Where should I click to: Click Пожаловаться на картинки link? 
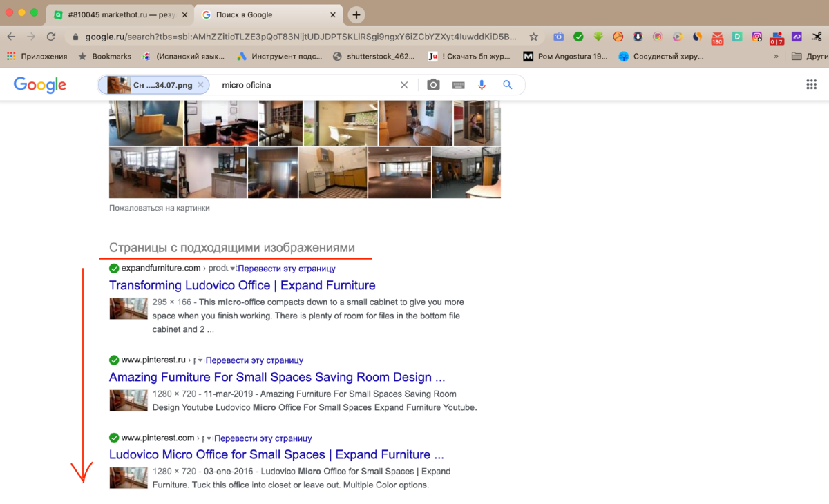coord(160,208)
